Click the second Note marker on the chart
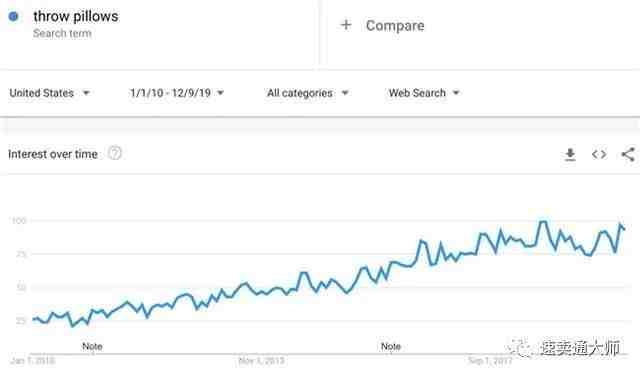 click(x=391, y=346)
